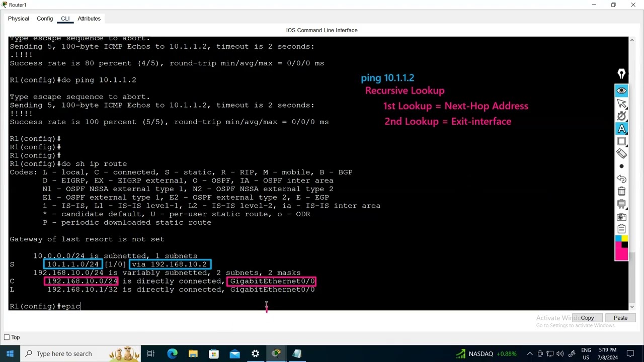Viewport: 644px width, 362px height.
Task: Open the Attributes tab
Action: click(89, 19)
